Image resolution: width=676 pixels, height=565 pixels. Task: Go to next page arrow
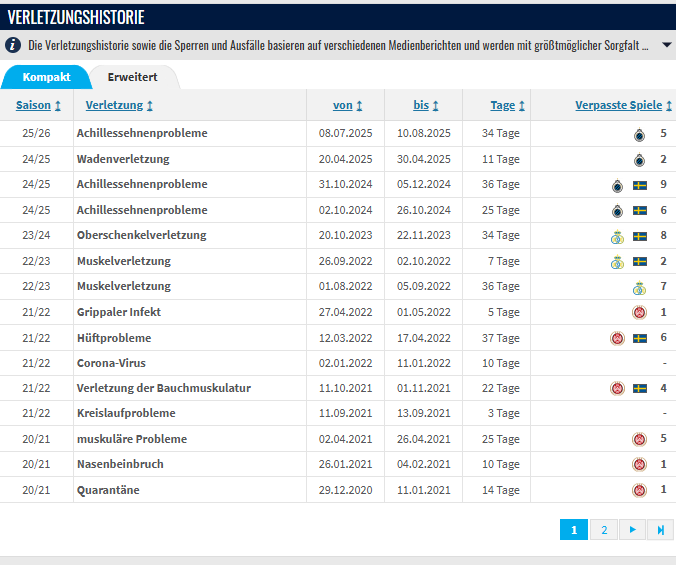click(632, 530)
